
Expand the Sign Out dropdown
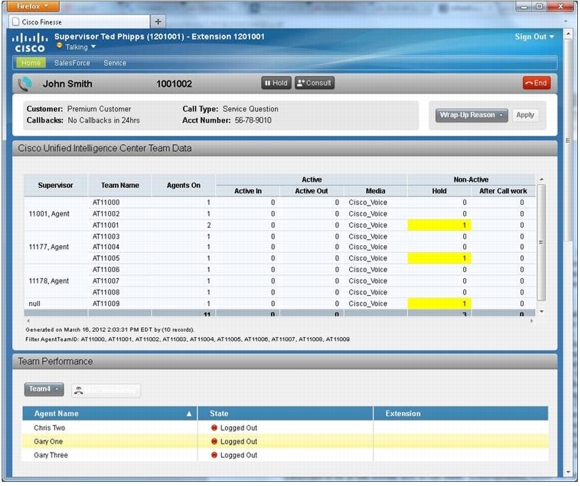point(535,37)
